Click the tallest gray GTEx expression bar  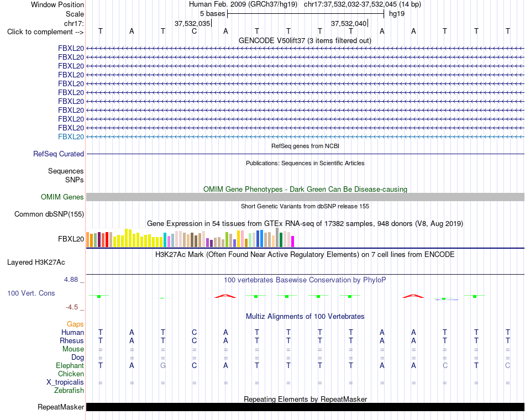click(x=277, y=238)
